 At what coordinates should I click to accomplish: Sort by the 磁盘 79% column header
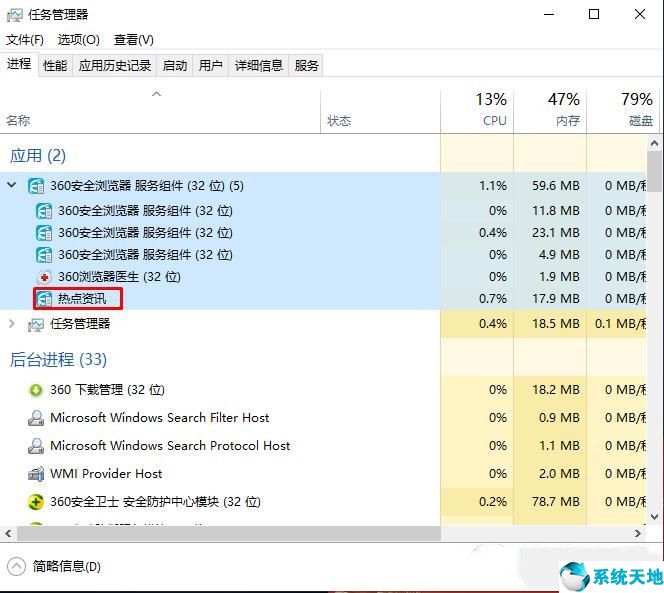[623, 111]
